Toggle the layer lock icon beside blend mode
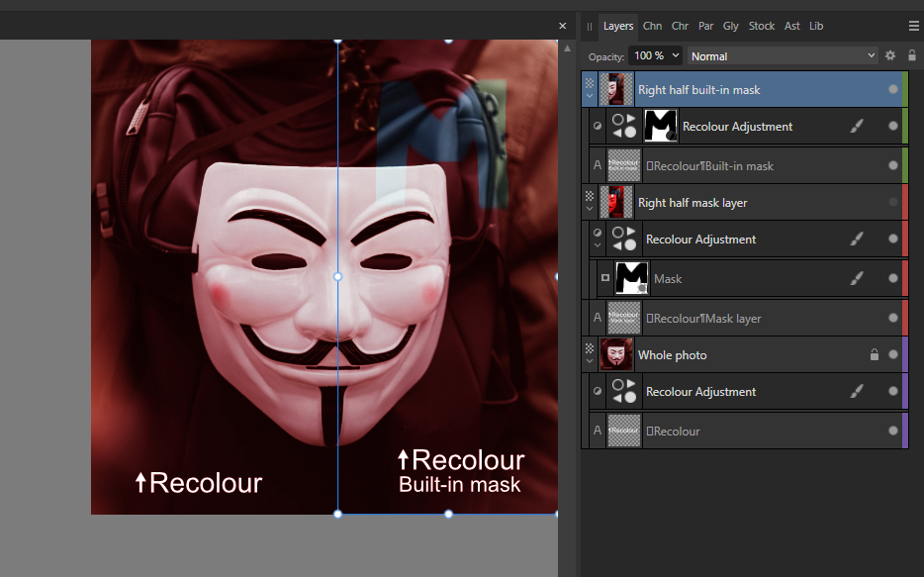The width and height of the screenshot is (924, 577). tap(911, 55)
